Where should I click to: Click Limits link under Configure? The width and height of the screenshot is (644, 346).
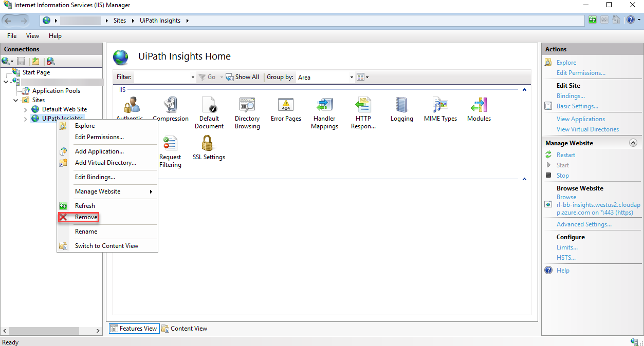click(567, 247)
